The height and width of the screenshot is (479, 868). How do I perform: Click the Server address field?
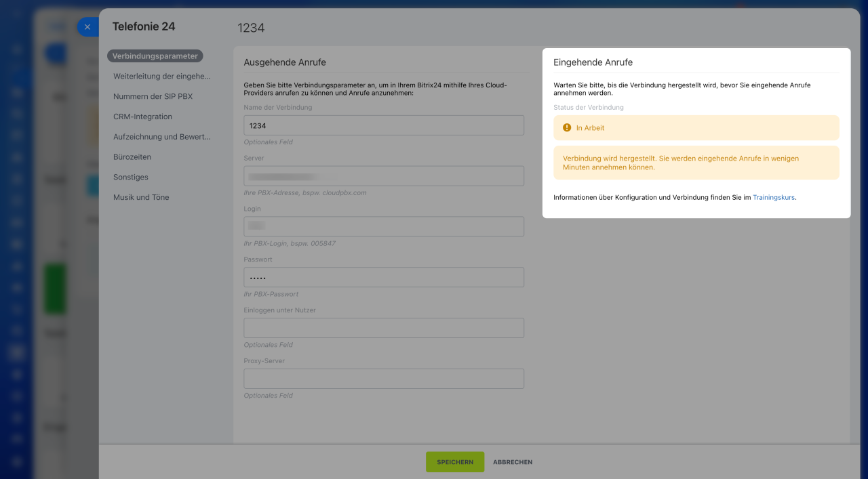384,176
